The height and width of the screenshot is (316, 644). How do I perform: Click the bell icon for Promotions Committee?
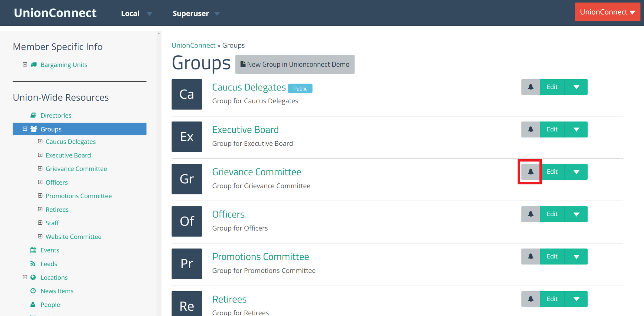coord(530,256)
